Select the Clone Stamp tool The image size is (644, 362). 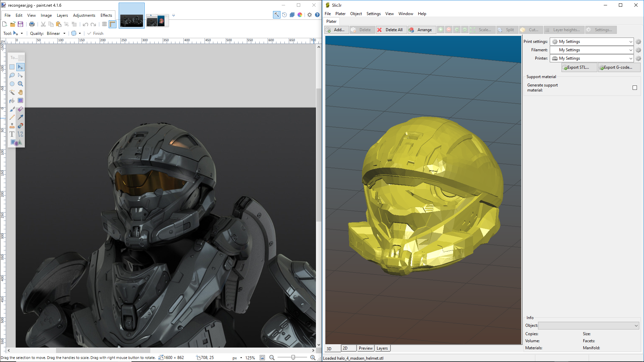point(12,126)
